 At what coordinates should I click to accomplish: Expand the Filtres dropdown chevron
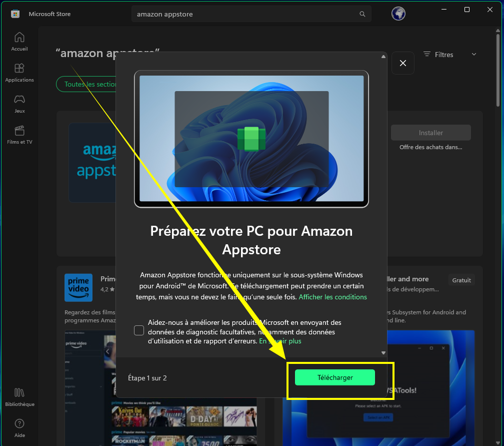tap(474, 54)
